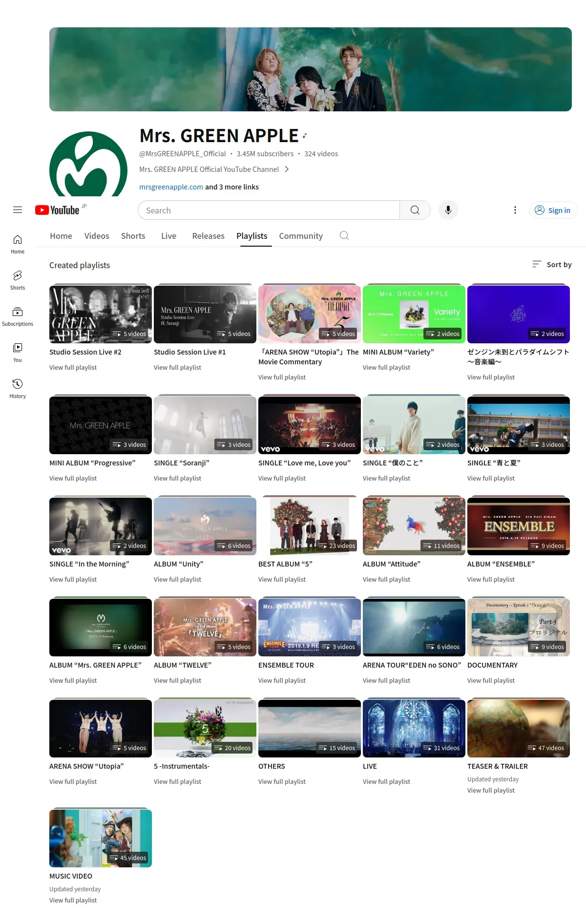Open BEST ALBUM "5" playlist thumbnail

tap(310, 526)
